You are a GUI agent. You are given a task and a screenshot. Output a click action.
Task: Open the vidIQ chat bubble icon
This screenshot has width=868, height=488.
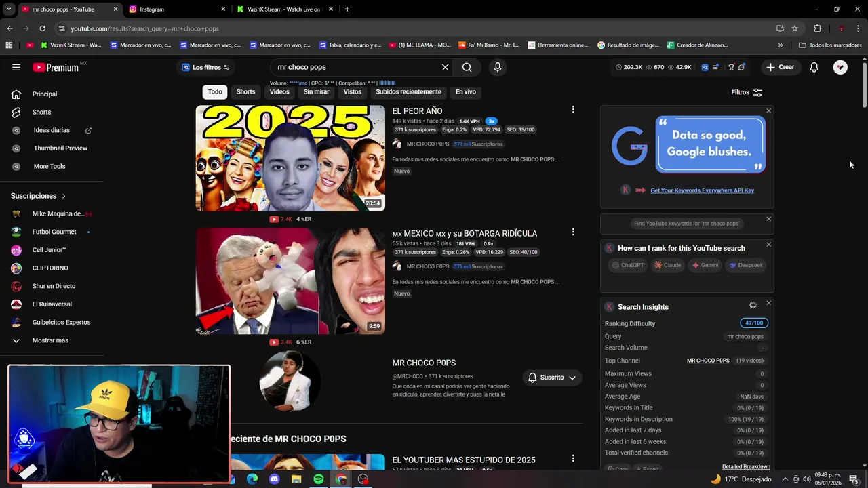click(x=742, y=67)
